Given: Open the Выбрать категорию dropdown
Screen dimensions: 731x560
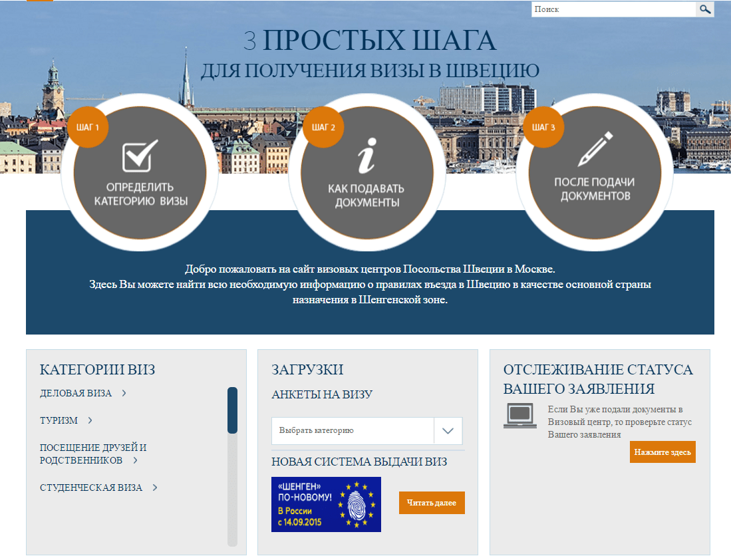Looking at the screenshot, I should (x=353, y=431).
